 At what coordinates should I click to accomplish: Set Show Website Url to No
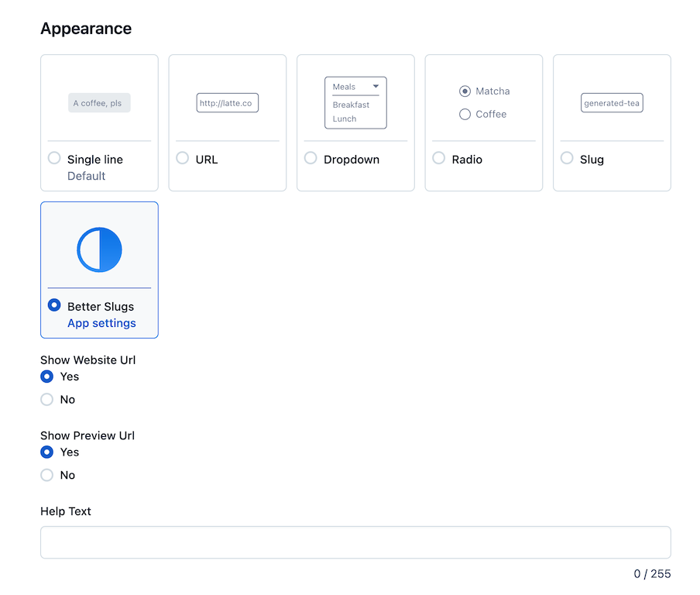click(47, 399)
